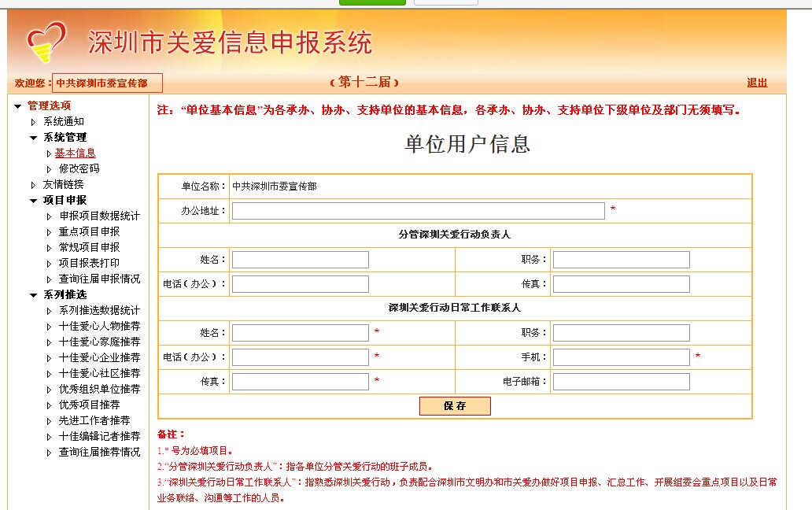Expand the 系统通知 arrow

[x=33, y=122]
